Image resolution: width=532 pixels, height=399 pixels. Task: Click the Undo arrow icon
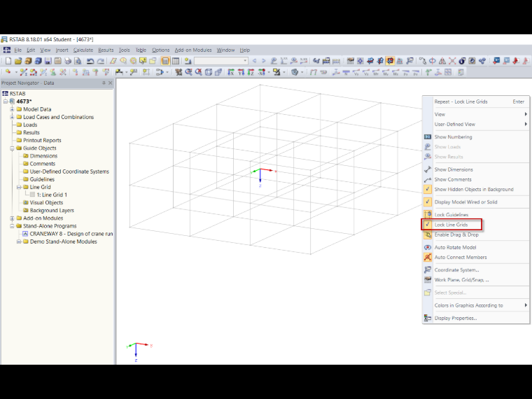click(90, 61)
